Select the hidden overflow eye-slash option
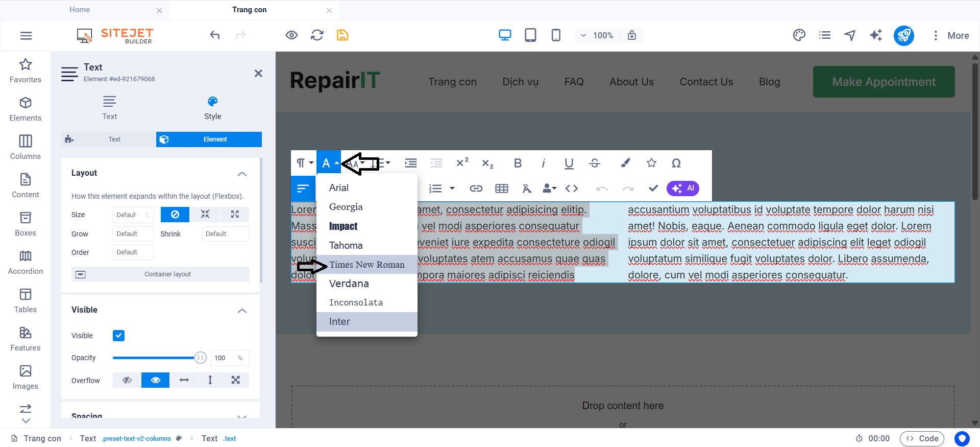Screen dimensions: 980x447 [127, 380]
